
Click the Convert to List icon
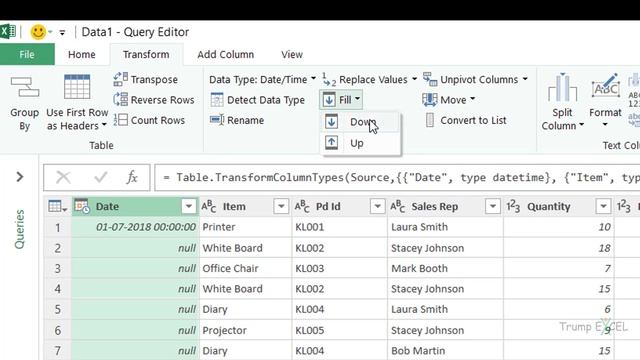point(430,120)
